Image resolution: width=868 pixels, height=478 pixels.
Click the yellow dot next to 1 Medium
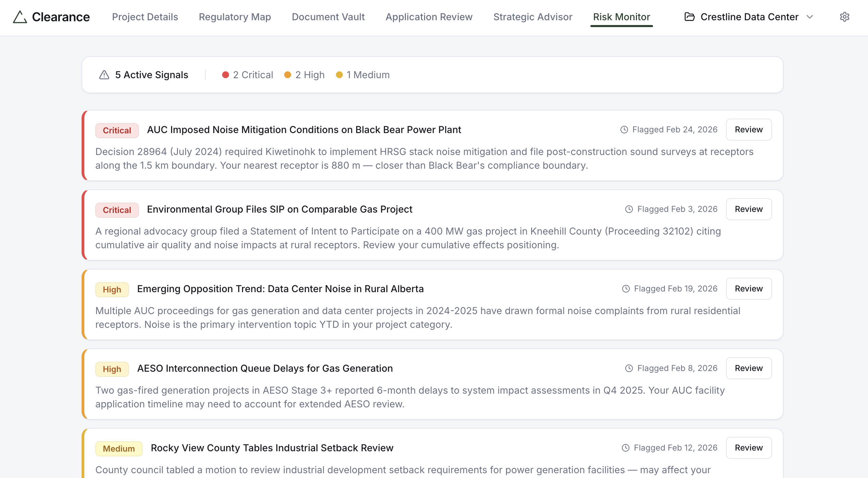pos(339,74)
